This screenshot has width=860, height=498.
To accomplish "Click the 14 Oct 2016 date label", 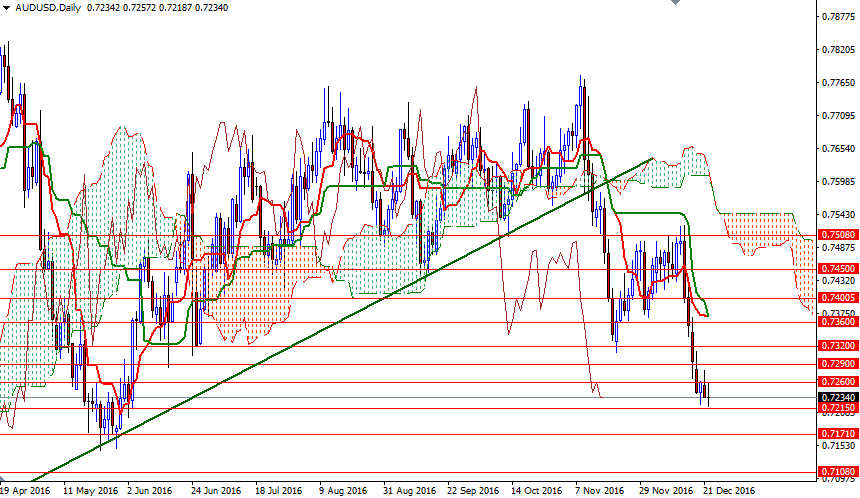I will pos(536,490).
